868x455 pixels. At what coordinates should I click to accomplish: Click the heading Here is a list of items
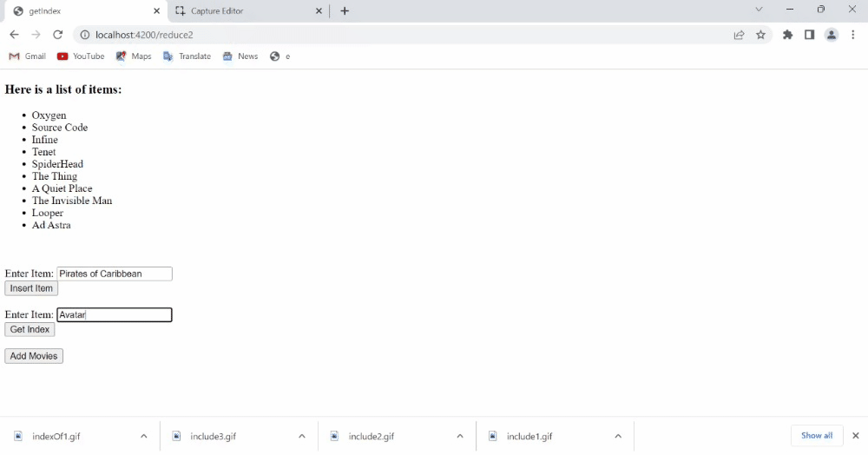63,89
